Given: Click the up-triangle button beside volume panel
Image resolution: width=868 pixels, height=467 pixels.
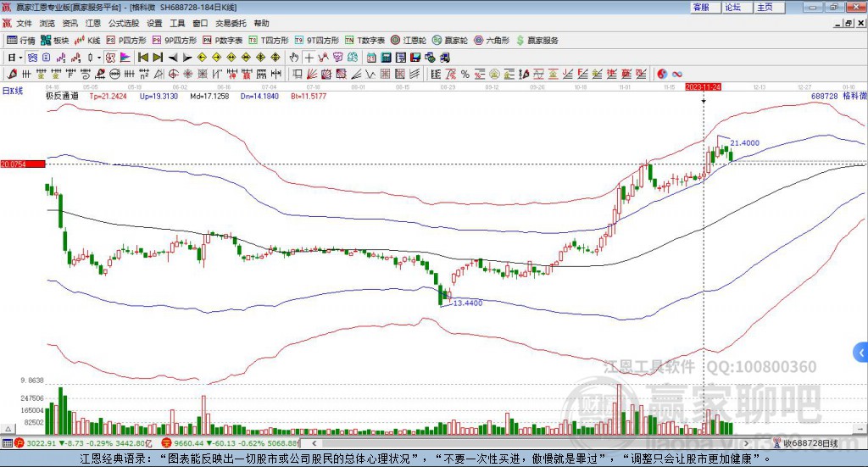Looking at the screenshot, I should tap(8, 429).
